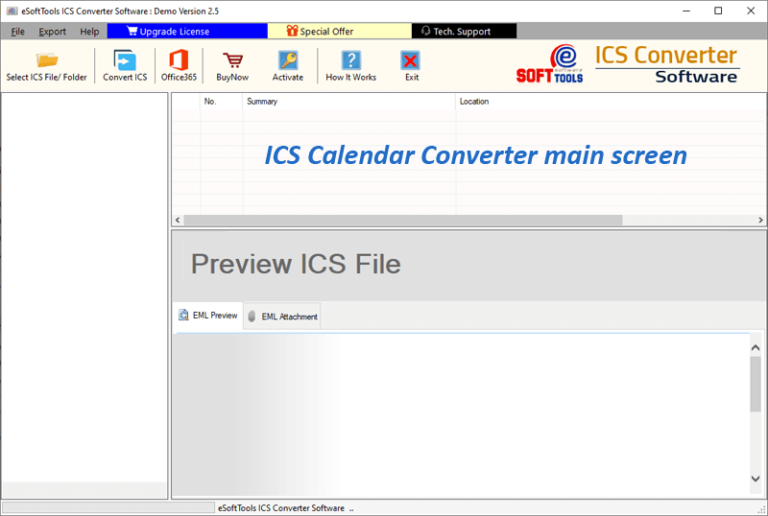Image resolution: width=768 pixels, height=516 pixels.
Task: Click preview pane scroll up arrow
Action: tap(755, 348)
